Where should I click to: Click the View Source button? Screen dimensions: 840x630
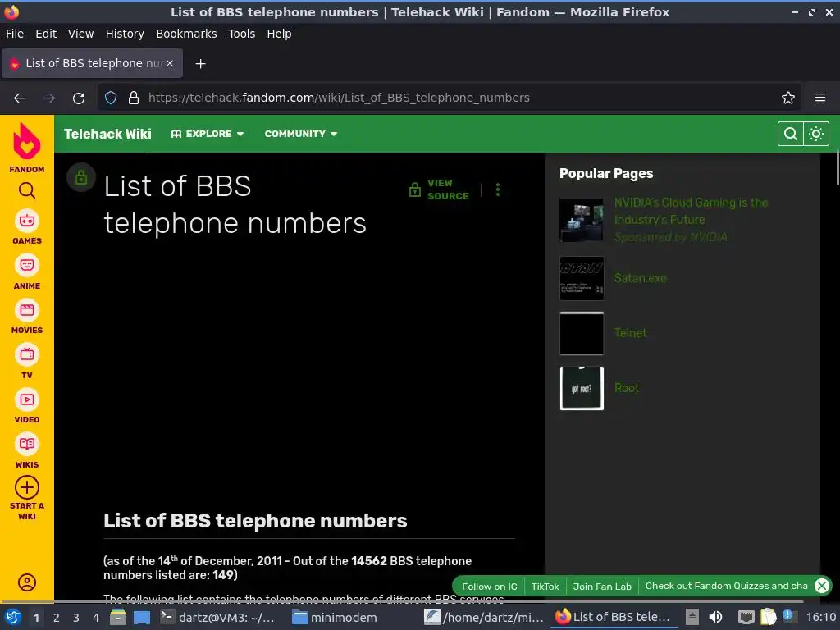pos(439,189)
